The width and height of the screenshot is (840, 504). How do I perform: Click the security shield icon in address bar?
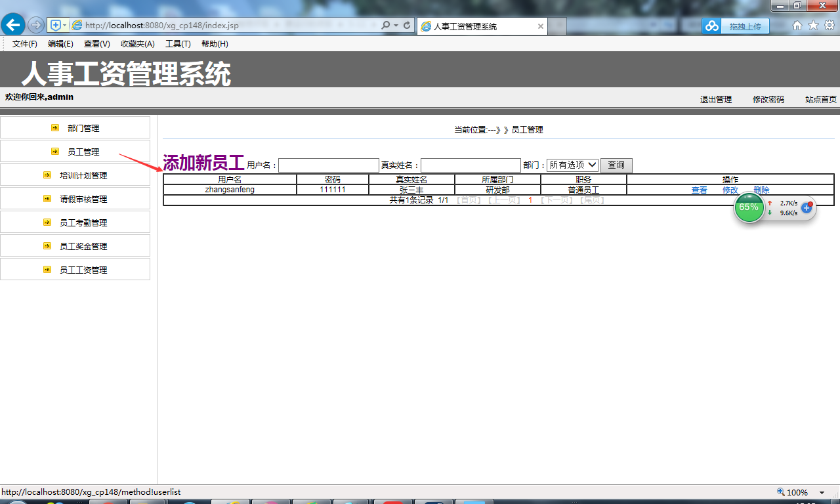56,25
